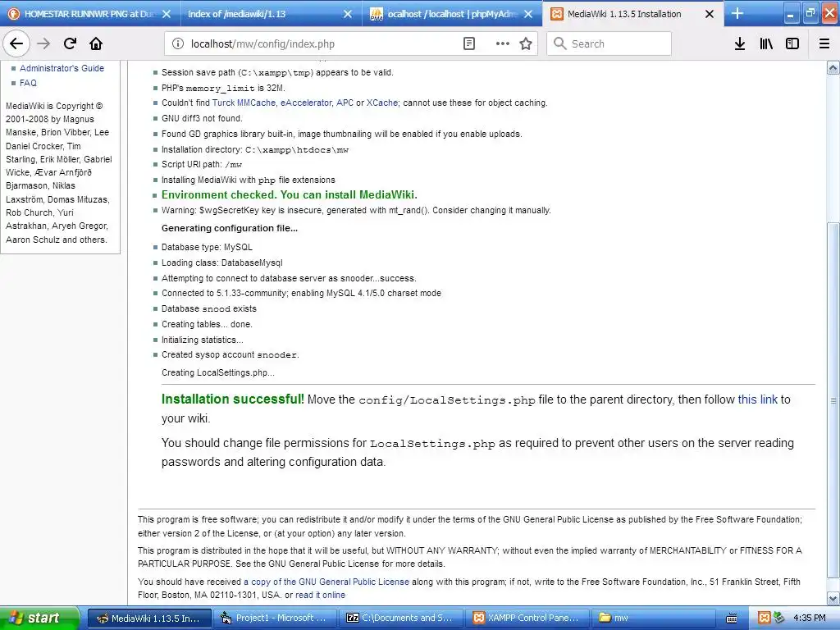Open the 'read it online' link
Image resolution: width=840 pixels, height=630 pixels.
321,596
